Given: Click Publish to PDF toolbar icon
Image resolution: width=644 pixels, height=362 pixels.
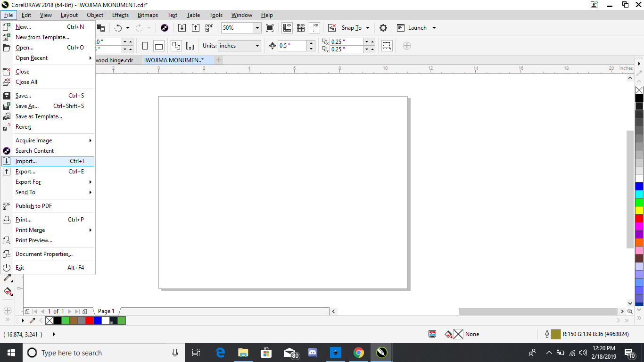Looking at the screenshot, I should coord(209,28).
